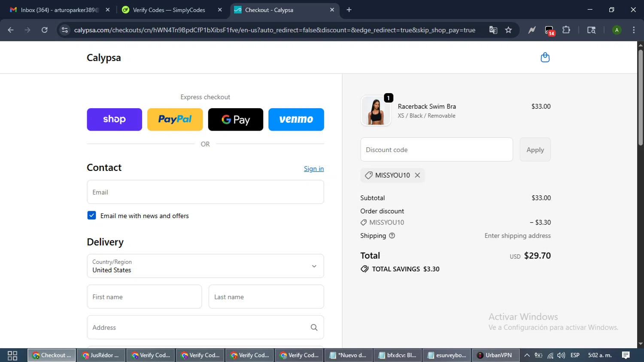Open UrbanVPN from taskbar
This screenshot has height=362, width=644.
[495, 356]
